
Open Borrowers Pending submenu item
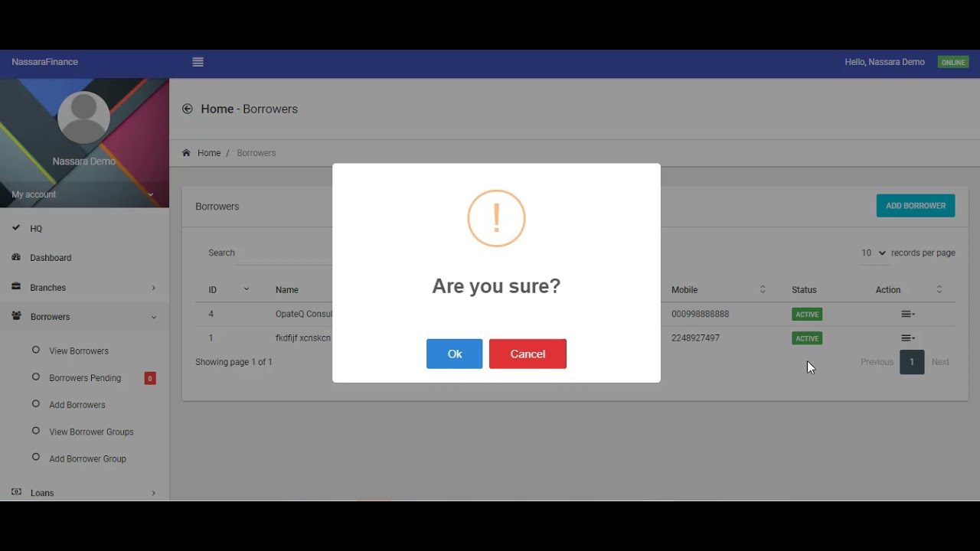[85, 378]
